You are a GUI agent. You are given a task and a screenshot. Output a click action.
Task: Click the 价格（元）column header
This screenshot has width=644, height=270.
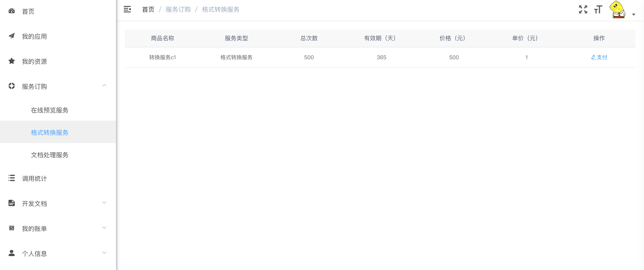454,38
